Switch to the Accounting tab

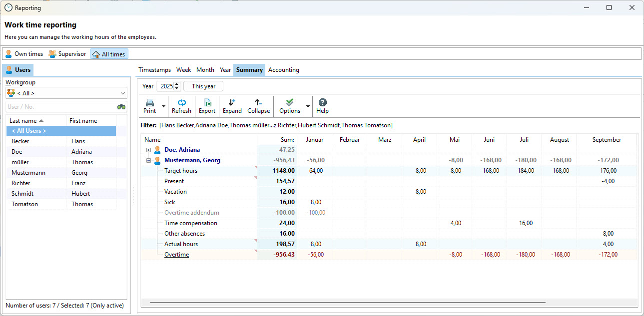tap(283, 70)
